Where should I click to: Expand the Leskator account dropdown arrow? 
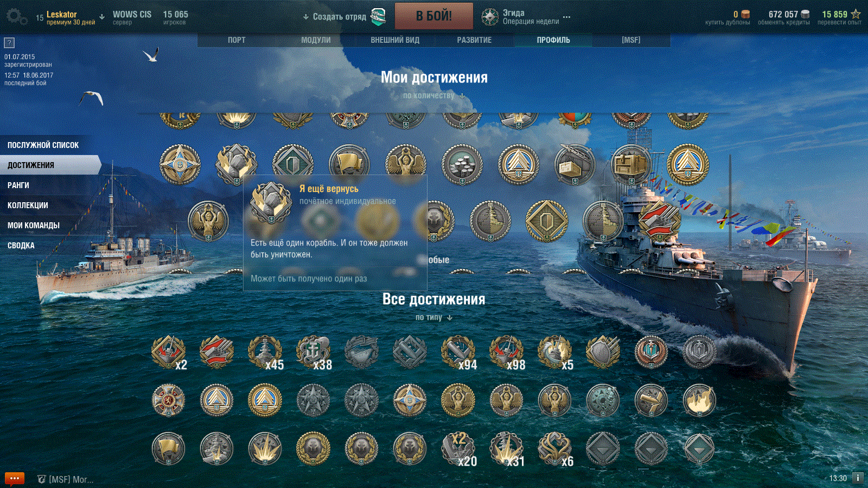102,17
